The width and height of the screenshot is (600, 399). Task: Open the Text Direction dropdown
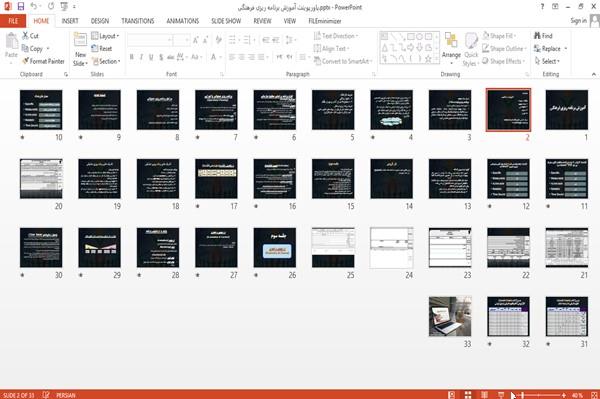pyautogui.click(x=336, y=36)
